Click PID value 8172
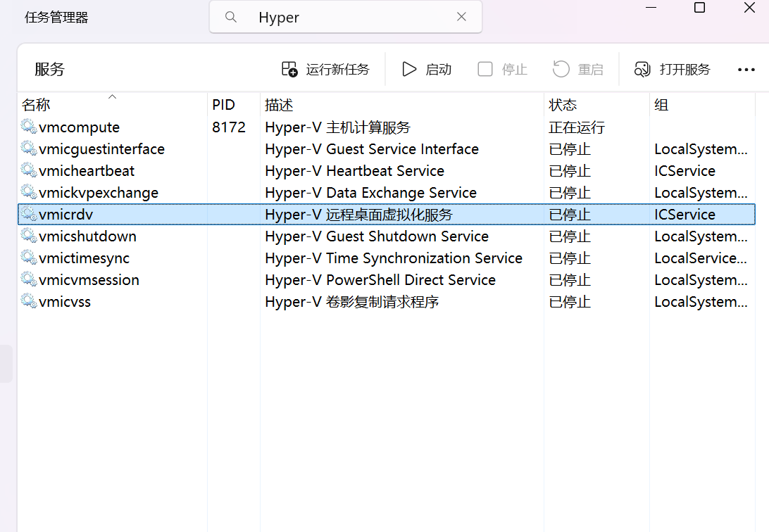 [229, 127]
